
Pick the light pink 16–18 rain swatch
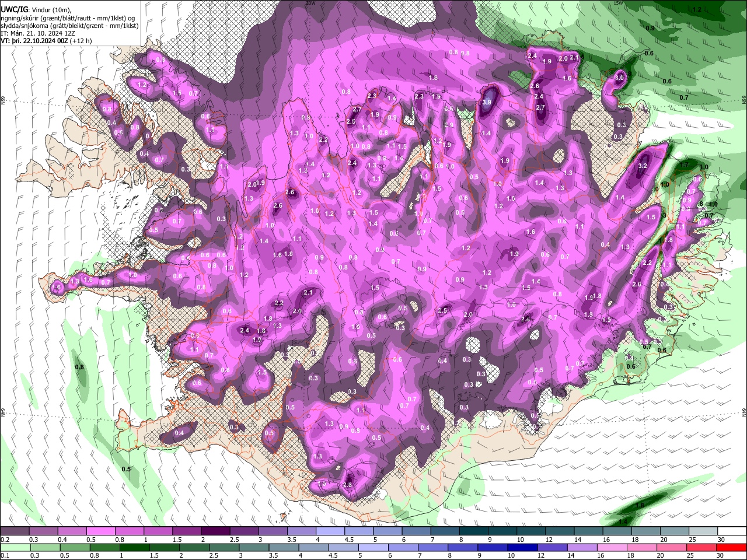point(612,548)
